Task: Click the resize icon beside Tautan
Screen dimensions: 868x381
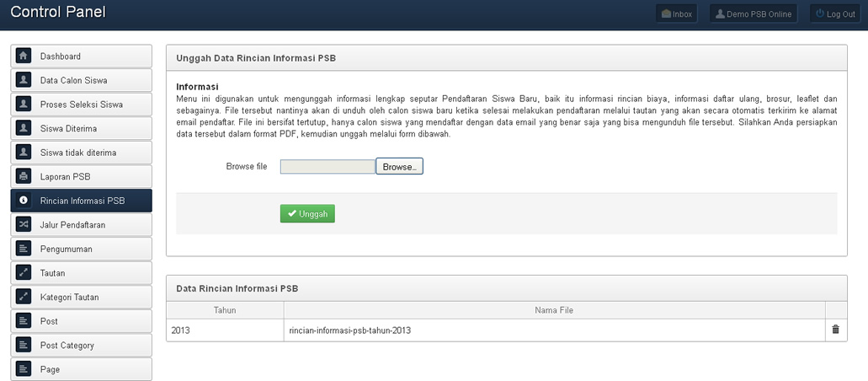Action: 24,273
